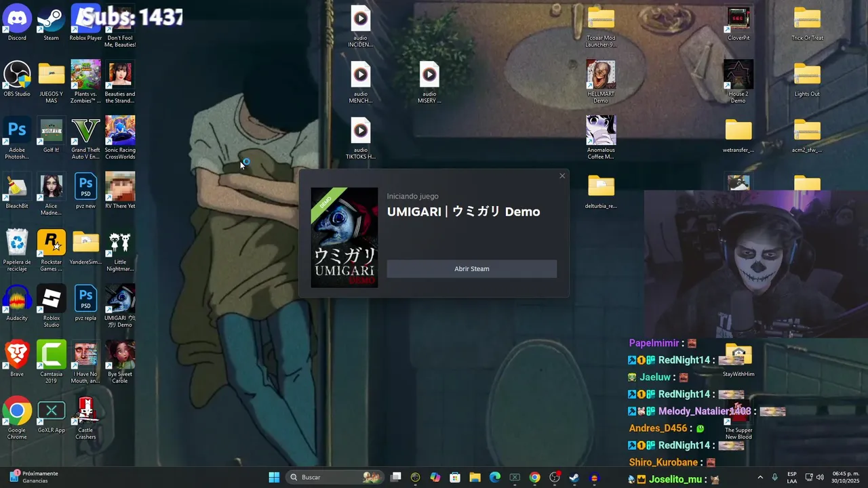Open Microsoft Store from the taskbar

click(455, 477)
